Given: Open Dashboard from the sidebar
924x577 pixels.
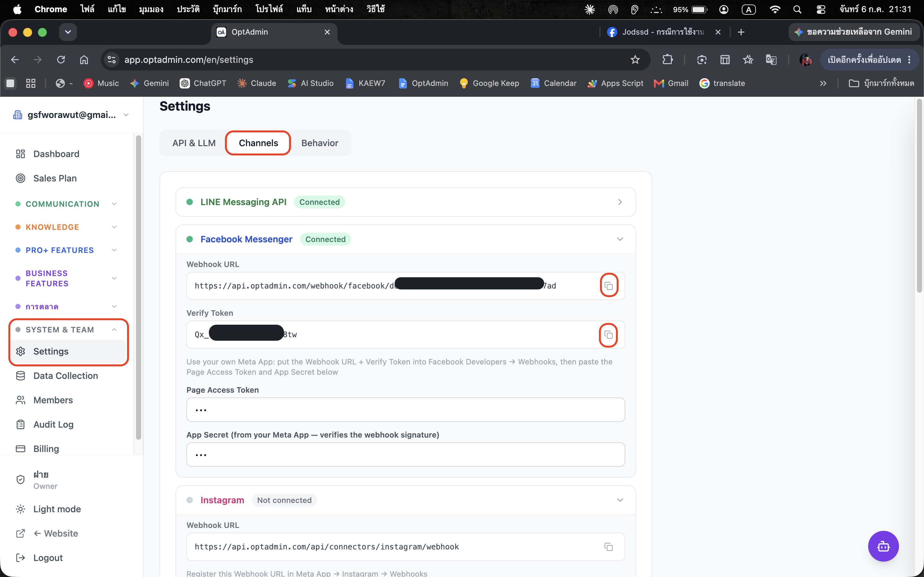Looking at the screenshot, I should [56, 154].
